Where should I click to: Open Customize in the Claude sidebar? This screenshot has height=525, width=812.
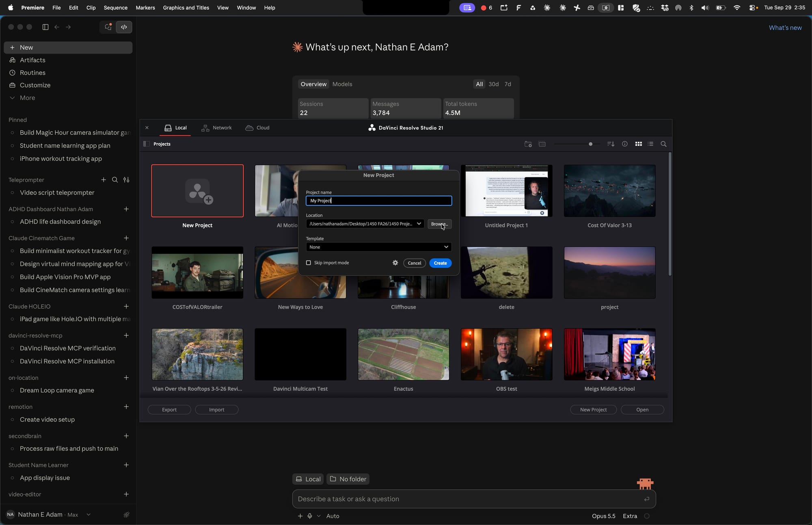tap(68, 85)
